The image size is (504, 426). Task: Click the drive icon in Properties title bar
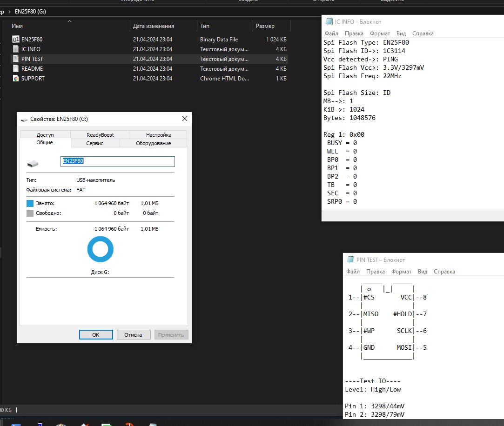24,120
